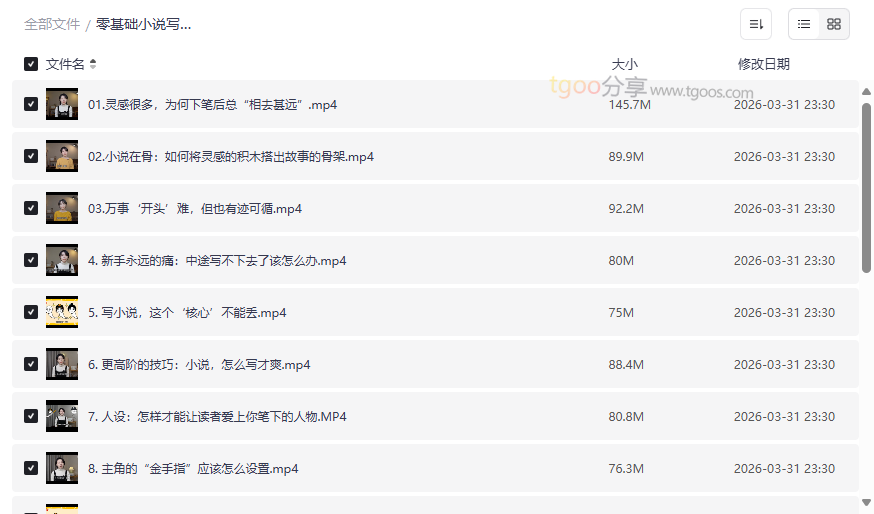This screenshot has width=874, height=514.
Task: Open the 零基础小说写... breadcrumb folder
Action: coord(143,24)
